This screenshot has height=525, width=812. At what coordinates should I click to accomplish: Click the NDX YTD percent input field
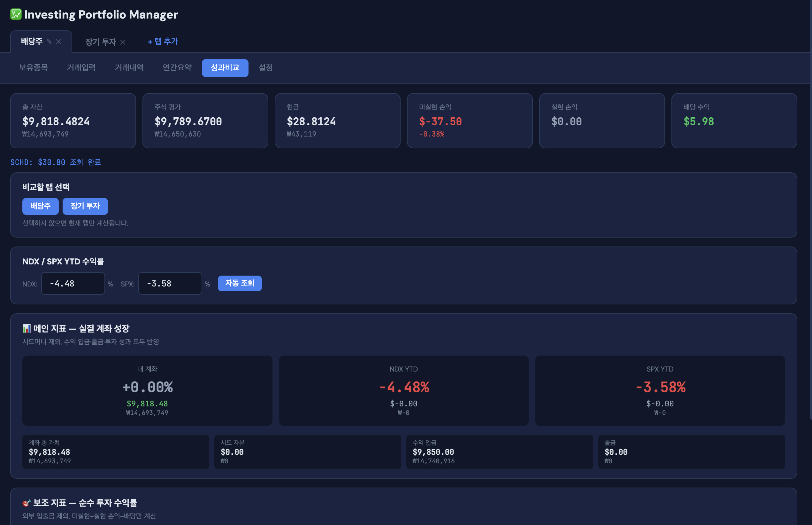73,283
